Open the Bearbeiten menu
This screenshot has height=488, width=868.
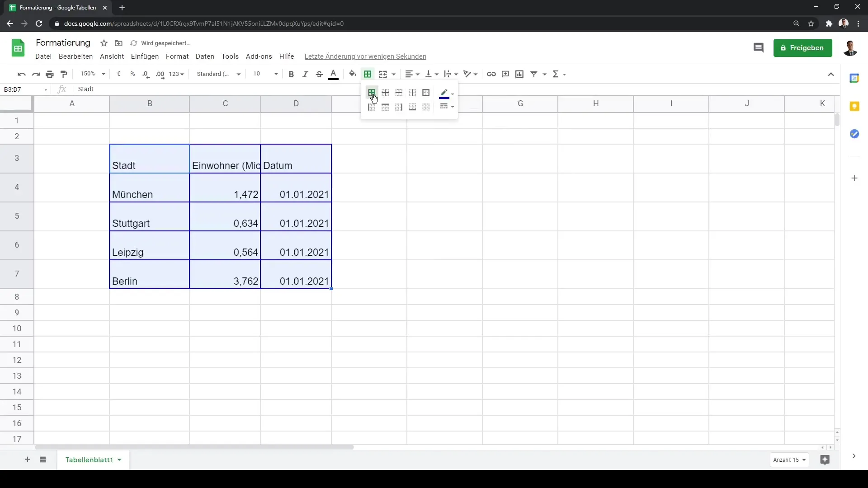pos(76,56)
